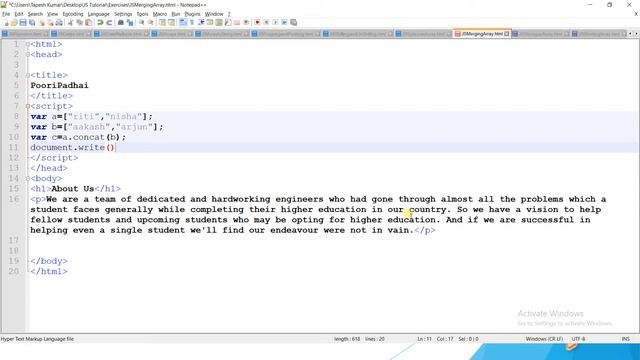Toggle indent guide display

click(201, 22)
